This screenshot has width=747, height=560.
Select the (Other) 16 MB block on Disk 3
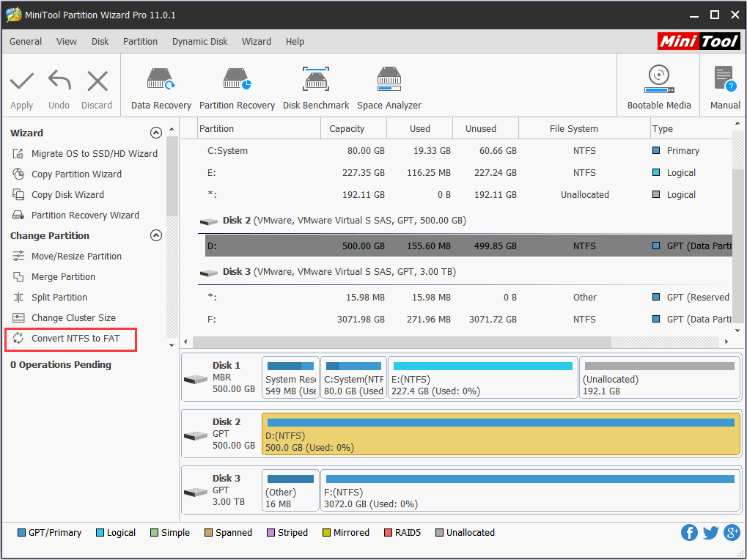[x=290, y=490]
